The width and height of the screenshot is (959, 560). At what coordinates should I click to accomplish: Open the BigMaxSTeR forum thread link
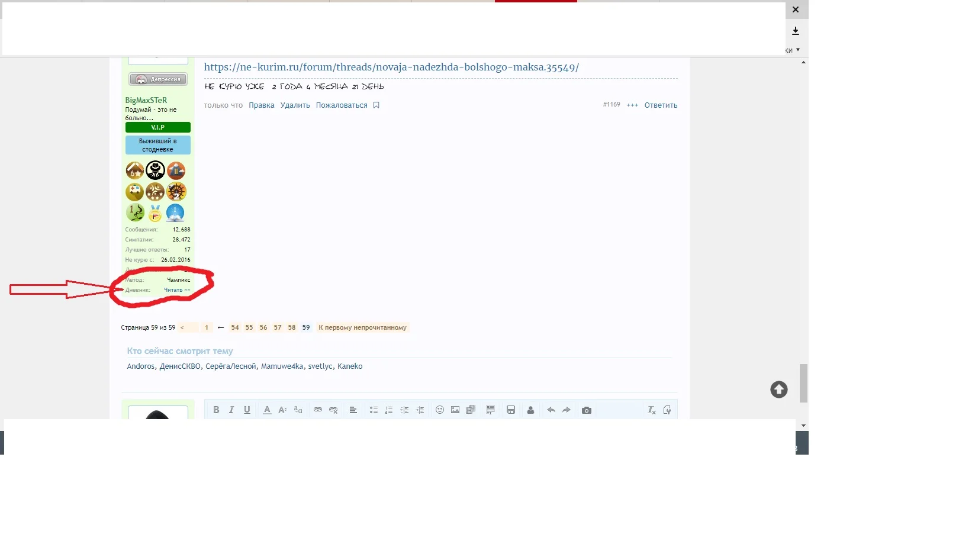(x=391, y=66)
